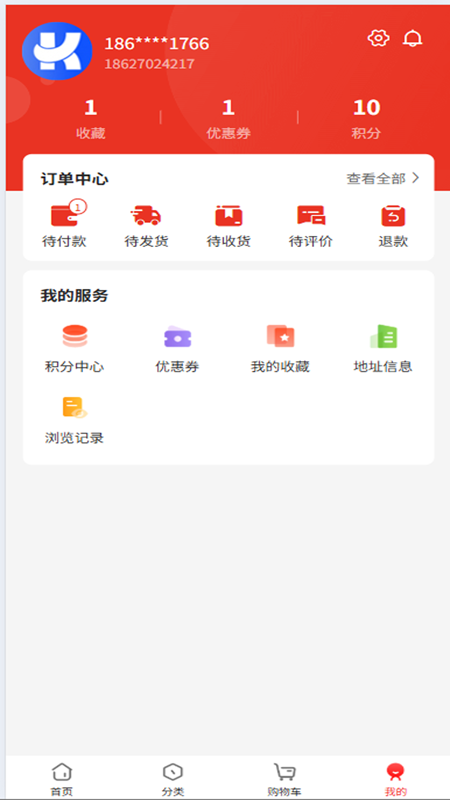Open 待发货 orders with truck icon
450x800 pixels.
[146, 226]
